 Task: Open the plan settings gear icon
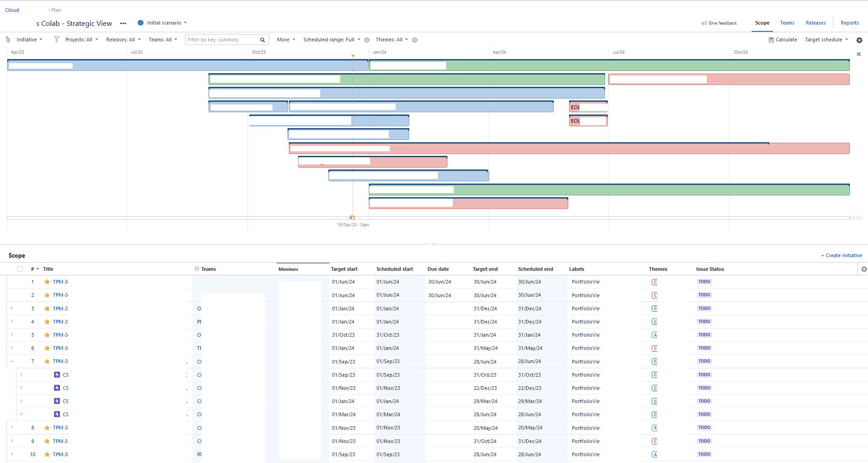click(860, 40)
